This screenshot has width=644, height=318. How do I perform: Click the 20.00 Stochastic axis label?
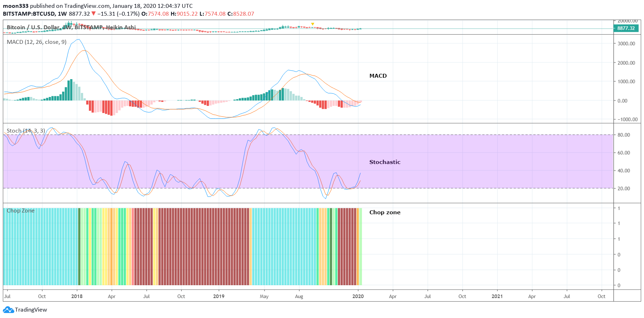pos(624,189)
